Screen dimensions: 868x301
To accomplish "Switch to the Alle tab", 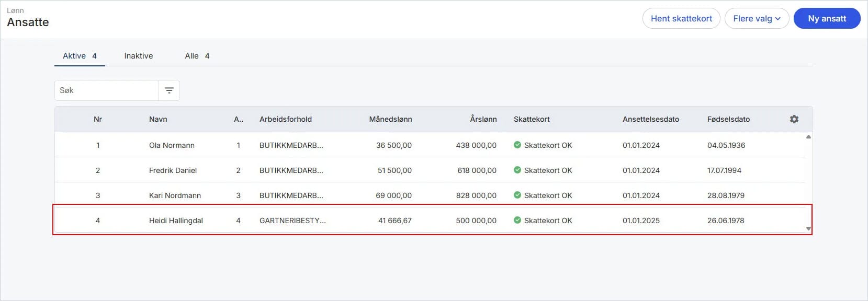I will click(197, 56).
